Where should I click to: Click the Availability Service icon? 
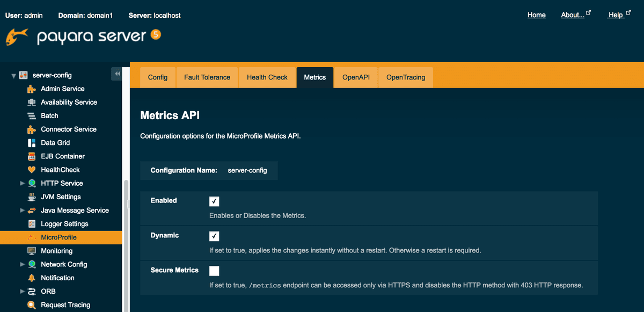pyautogui.click(x=32, y=102)
